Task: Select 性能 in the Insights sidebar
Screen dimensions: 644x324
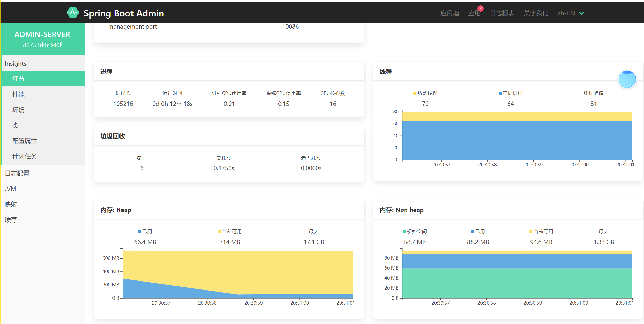Action: click(x=19, y=95)
